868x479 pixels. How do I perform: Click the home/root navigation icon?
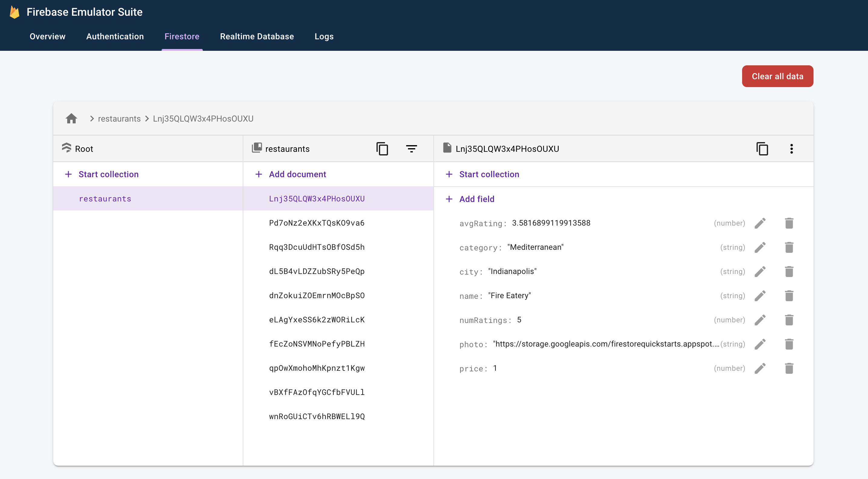pyautogui.click(x=71, y=118)
